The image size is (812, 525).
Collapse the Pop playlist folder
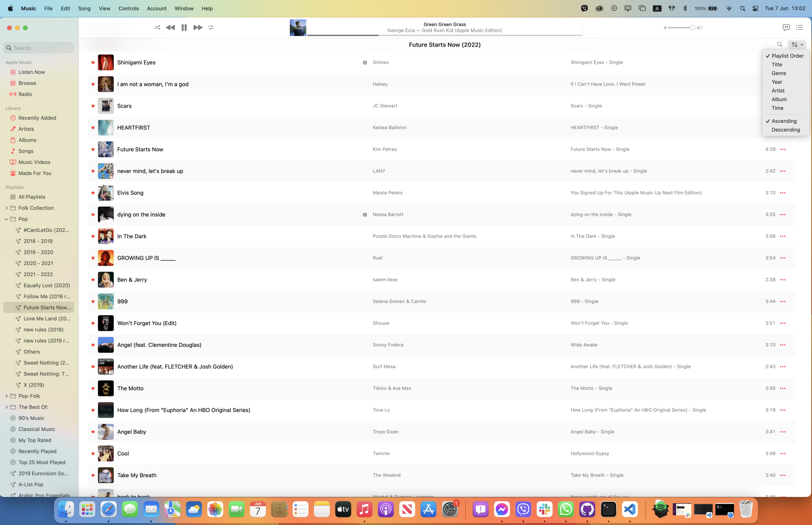[x=6, y=219]
